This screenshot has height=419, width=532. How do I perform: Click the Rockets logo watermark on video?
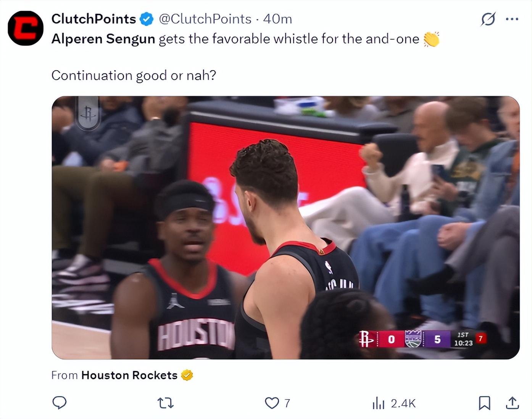(x=88, y=113)
